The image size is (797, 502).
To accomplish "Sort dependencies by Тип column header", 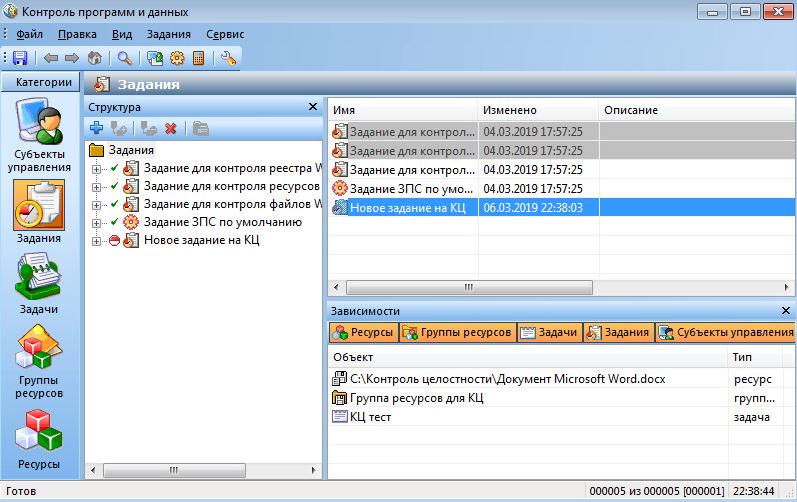I will [755, 357].
